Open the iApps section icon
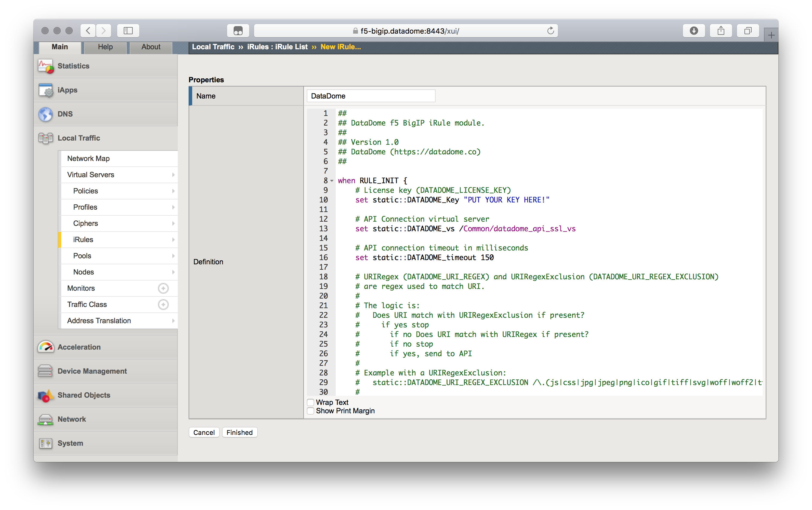 [46, 90]
